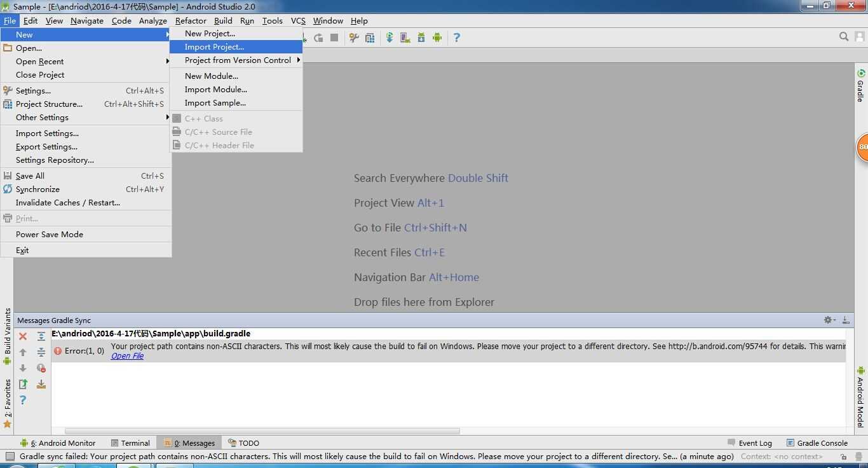Image resolution: width=868 pixels, height=468 pixels.
Task: Click the help question mark in Messages
Action: 23,400
